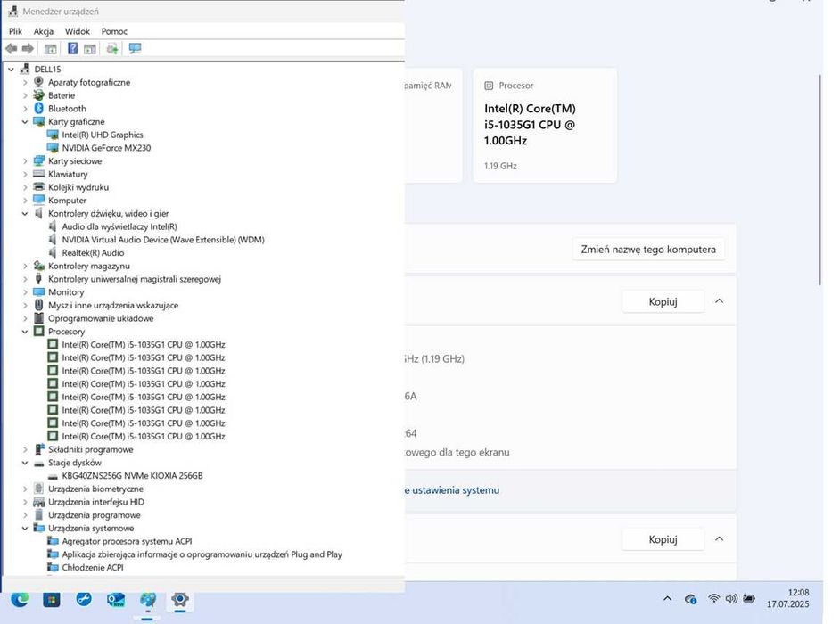Collapse the Karty graficzne category
Image resolution: width=840 pixels, height=624 pixels.
point(25,121)
